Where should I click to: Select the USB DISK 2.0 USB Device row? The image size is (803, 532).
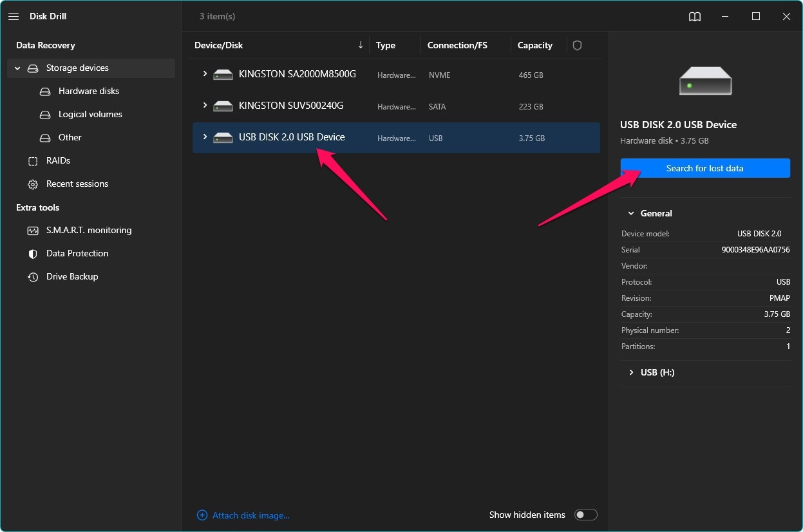pyautogui.click(x=292, y=137)
